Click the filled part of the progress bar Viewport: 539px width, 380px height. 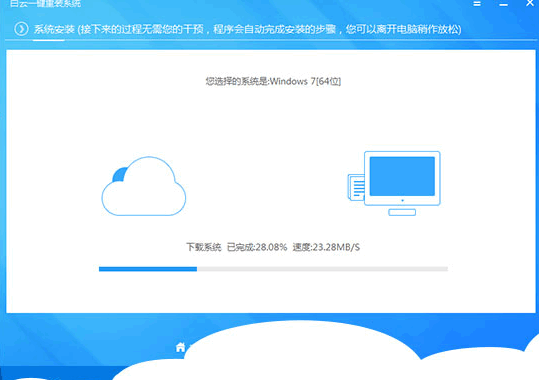coord(148,269)
